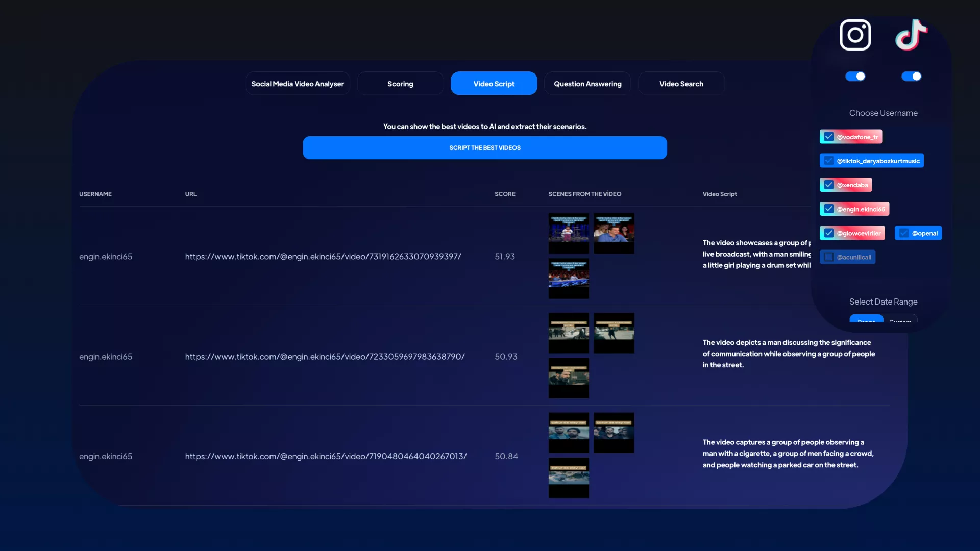
Task: Check the @acunilicali username checkbox
Action: [x=829, y=257]
